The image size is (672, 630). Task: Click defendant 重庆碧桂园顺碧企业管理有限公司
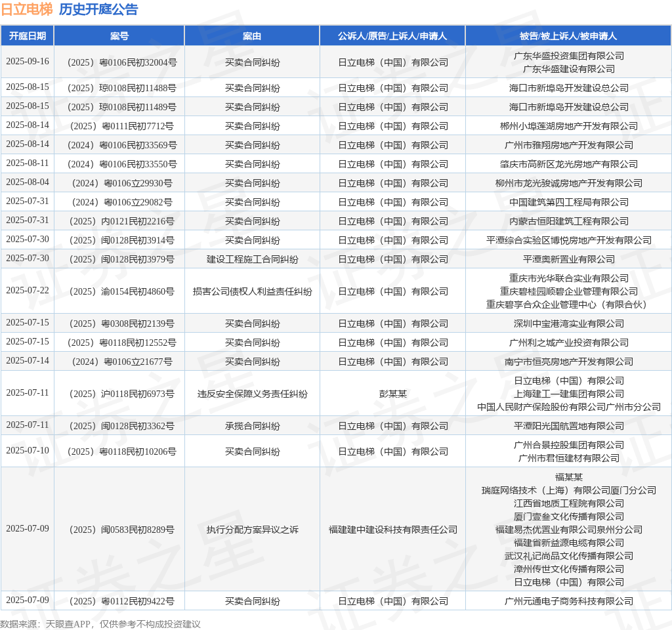point(569,291)
